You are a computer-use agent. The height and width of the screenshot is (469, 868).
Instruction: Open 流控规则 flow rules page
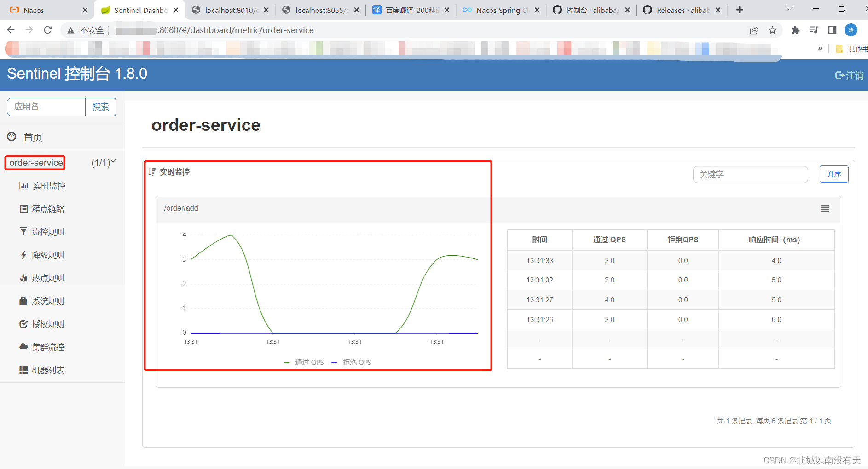pos(42,232)
